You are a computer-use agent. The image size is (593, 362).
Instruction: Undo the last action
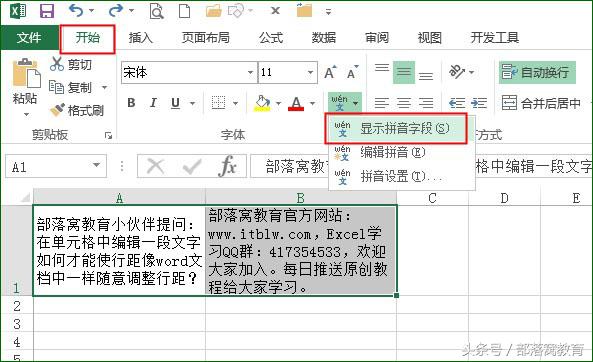coord(76,11)
